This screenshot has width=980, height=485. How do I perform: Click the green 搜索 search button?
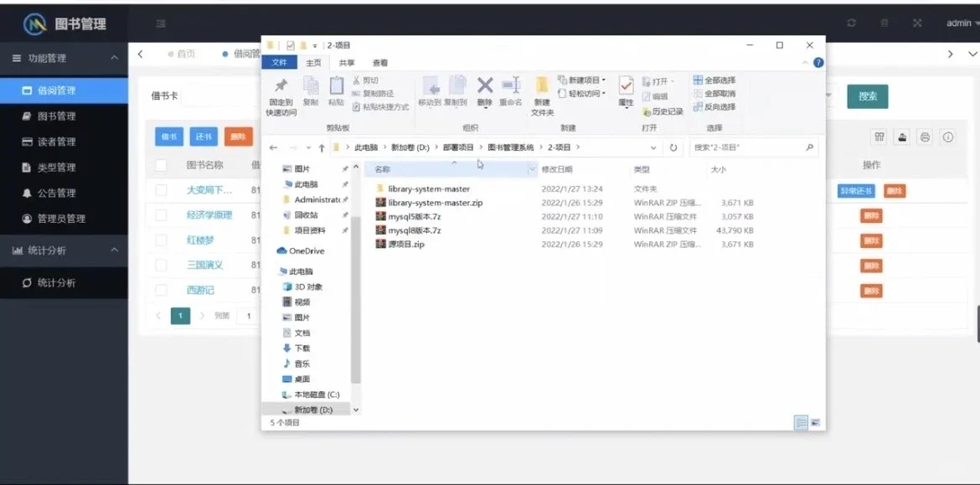click(867, 96)
